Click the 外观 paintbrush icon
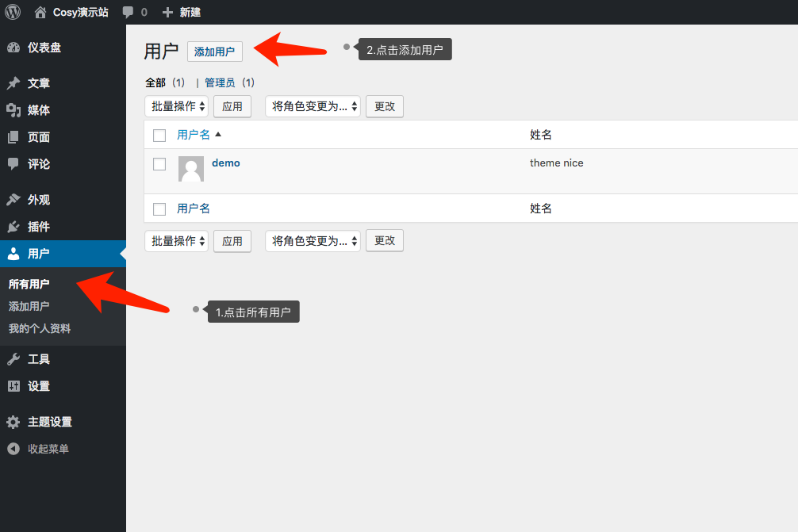The image size is (798, 532). [x=13, y=199]
